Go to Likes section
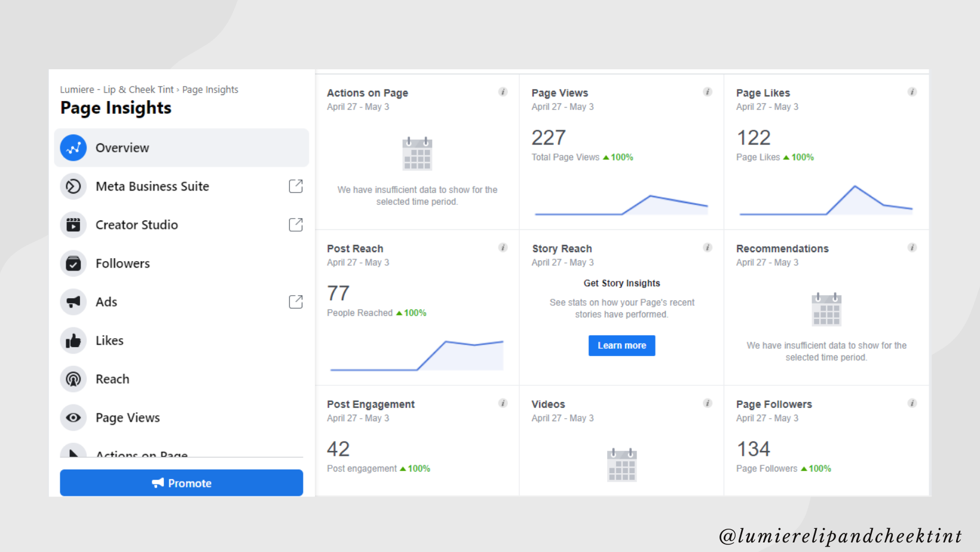 [x=182, y=341]
